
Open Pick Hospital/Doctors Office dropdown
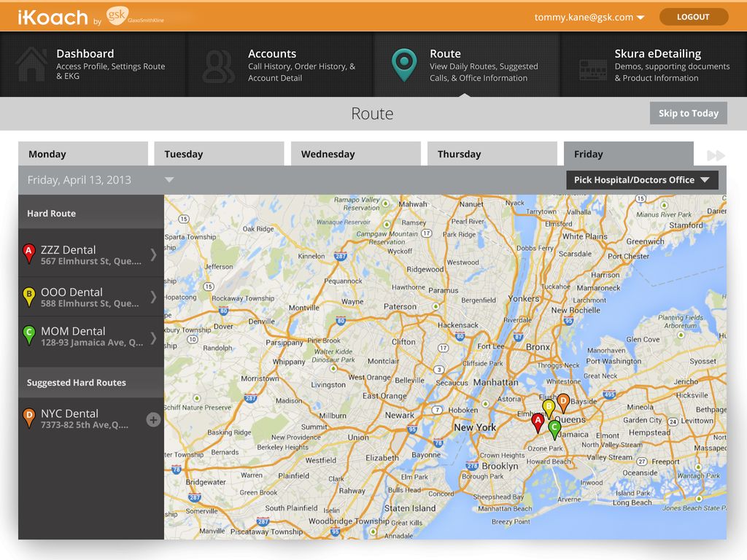pos(642,180)
